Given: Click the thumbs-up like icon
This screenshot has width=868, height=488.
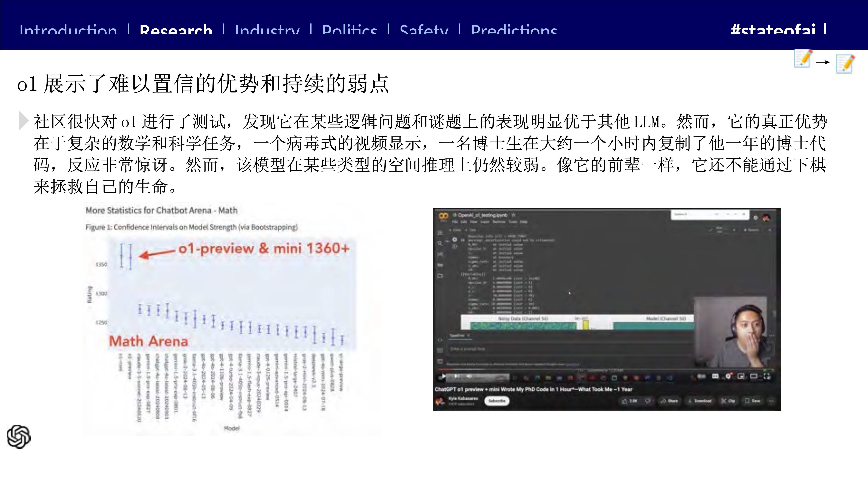Looking at the screenshot, I should [x=624, y=401].
